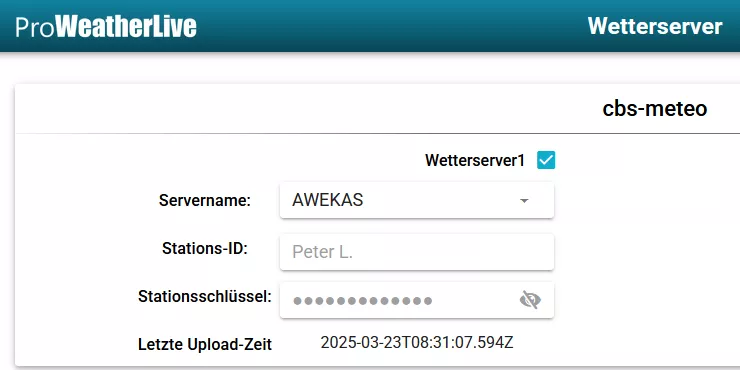Click the Wetterserver1 label text

(x=475, y=160)
